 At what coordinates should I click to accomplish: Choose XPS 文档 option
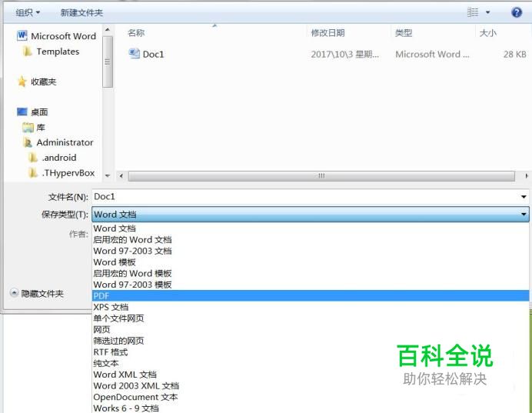pos(311,307)
